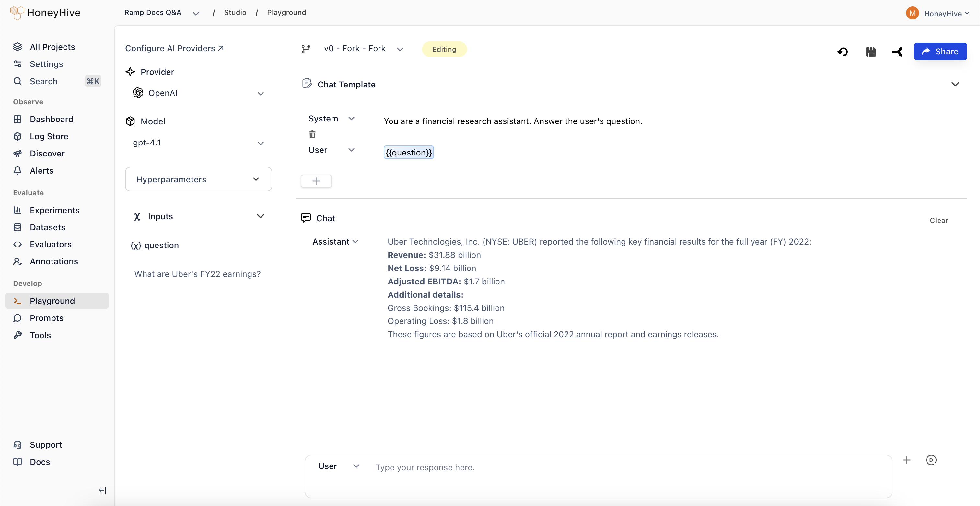980x506 pixels.
Task: Open Experiments in the sidebar
Action: (54, 210)
